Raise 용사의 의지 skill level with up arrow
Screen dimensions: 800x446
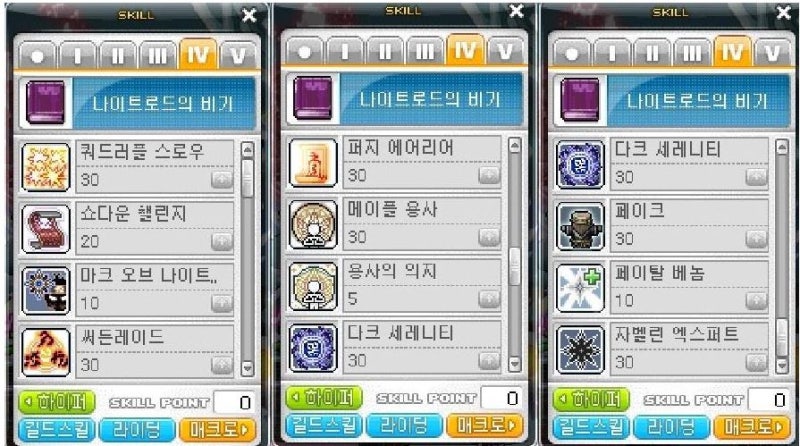point(489,299)
